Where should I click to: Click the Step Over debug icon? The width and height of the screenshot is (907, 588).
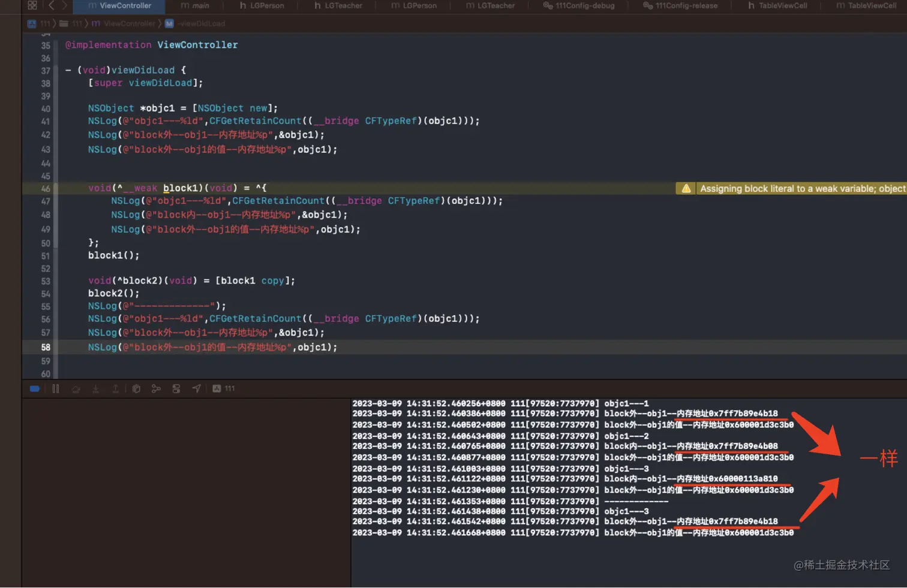click(76, 388)
